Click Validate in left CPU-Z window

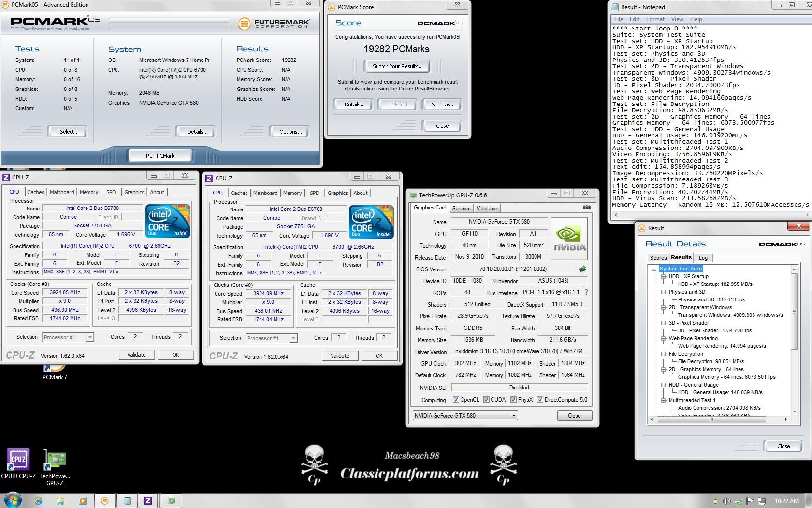pos(136,355)
